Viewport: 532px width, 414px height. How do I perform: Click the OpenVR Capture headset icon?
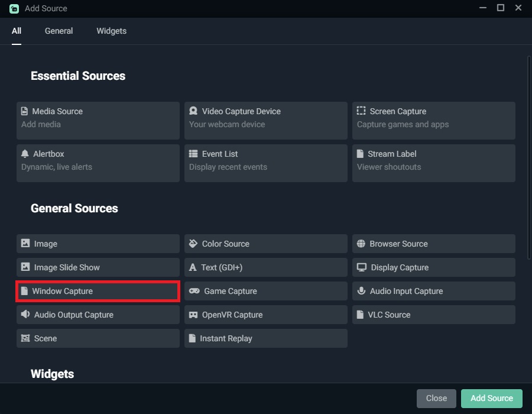tap(193, 315)
